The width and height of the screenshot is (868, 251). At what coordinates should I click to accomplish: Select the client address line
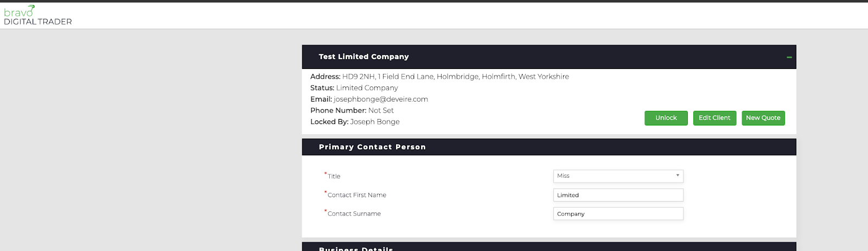(439, 77)
